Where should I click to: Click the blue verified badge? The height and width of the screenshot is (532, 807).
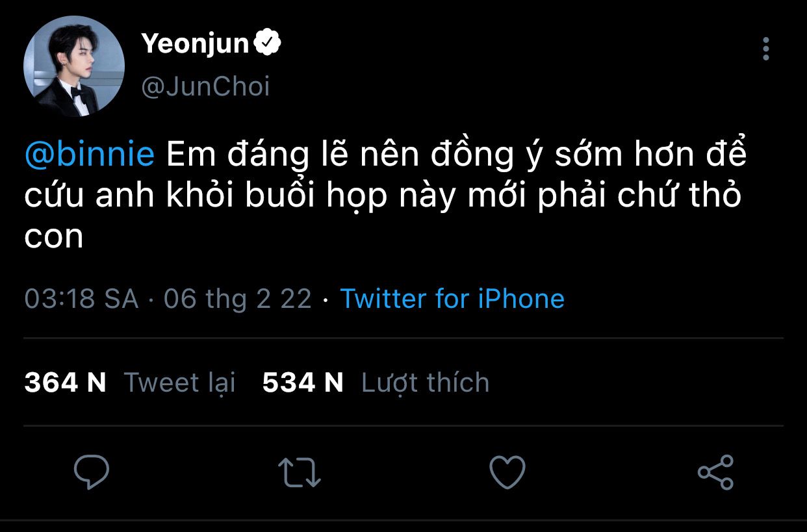[268, 44]
